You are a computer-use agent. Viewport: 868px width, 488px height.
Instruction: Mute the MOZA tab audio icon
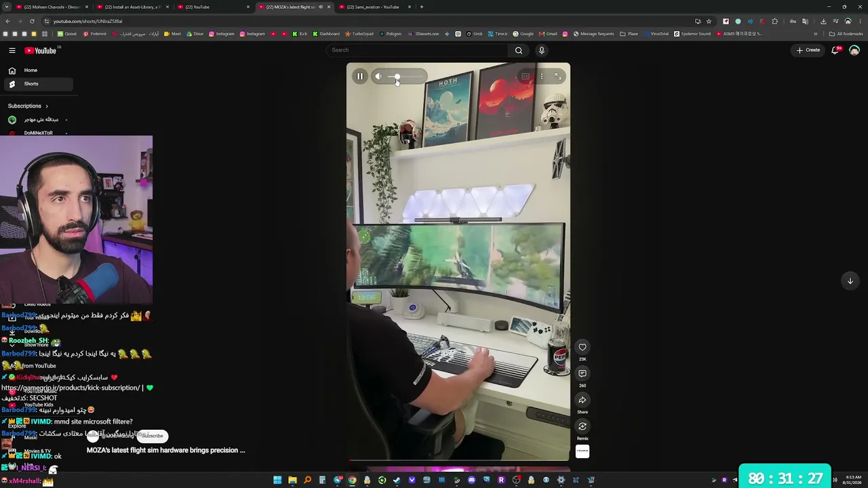click(321, 7)
